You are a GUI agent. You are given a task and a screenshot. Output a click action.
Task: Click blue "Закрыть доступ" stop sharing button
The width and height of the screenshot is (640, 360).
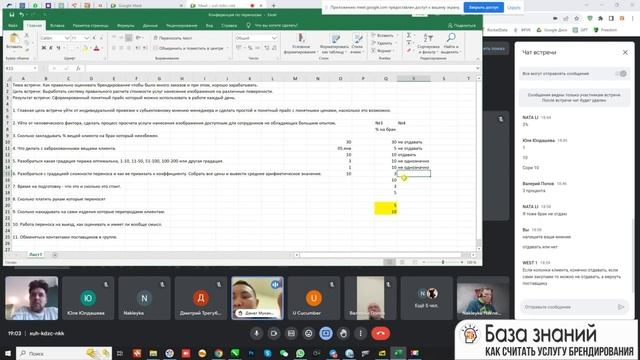pyautogui.click(x=483, y=7)
